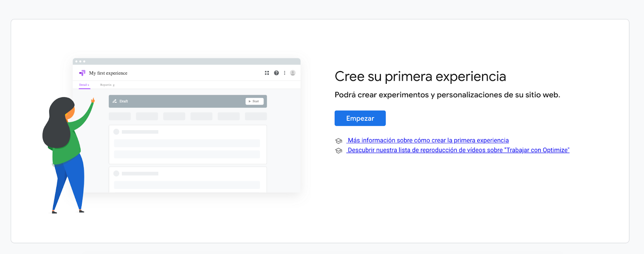The height and width of the screenshot is (254, 644).
Task: Switch to the Details tab
Action: (x=84, y=85)
